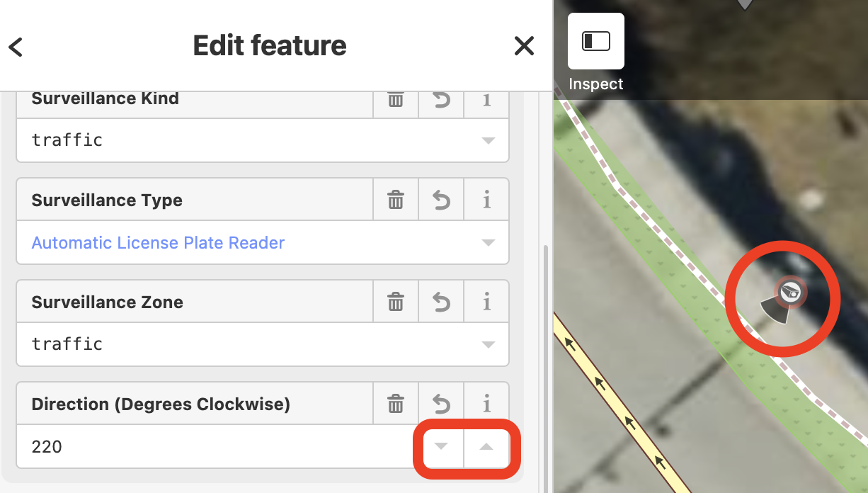Increase the direction degrees value

click(x=486, y=447)
